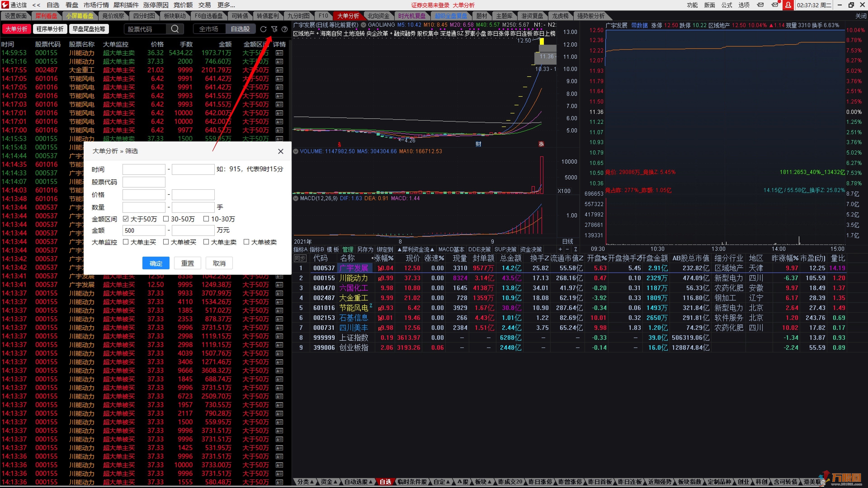Click the refresh icon in 大单分析 toolbar
Screen dimensions: 868x488
pos(263,29)
